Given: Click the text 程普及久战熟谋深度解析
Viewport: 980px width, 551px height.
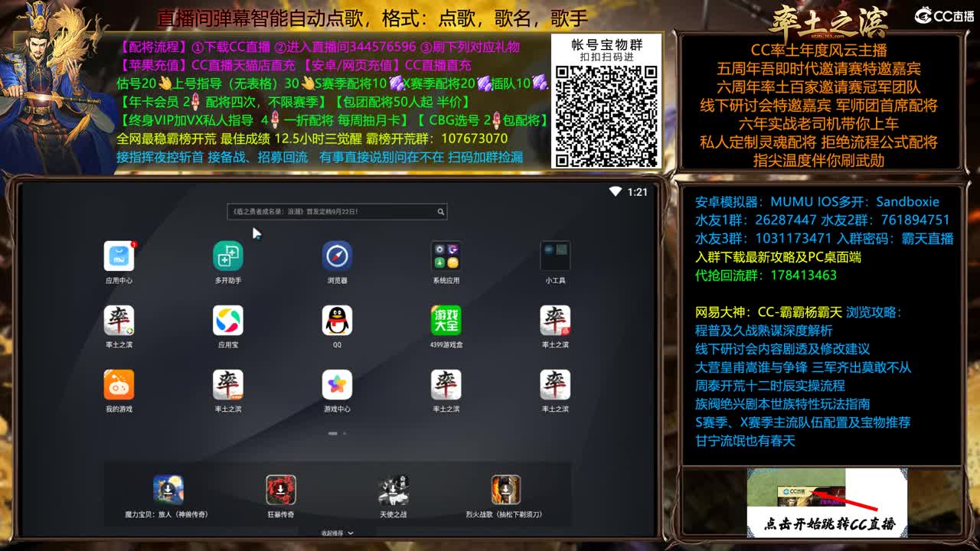Looking at the screenshot, I should 763,331.
